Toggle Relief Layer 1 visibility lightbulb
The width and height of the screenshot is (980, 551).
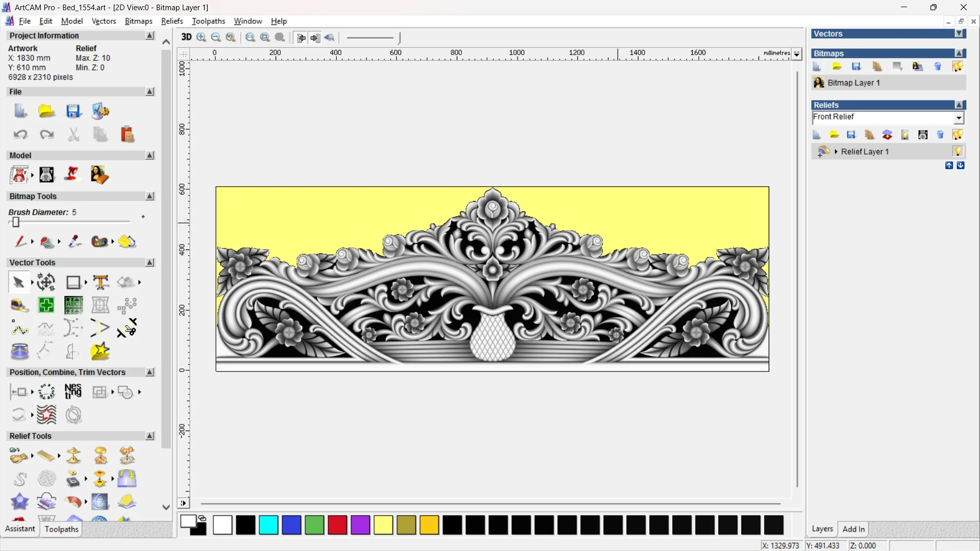[958, 152]
